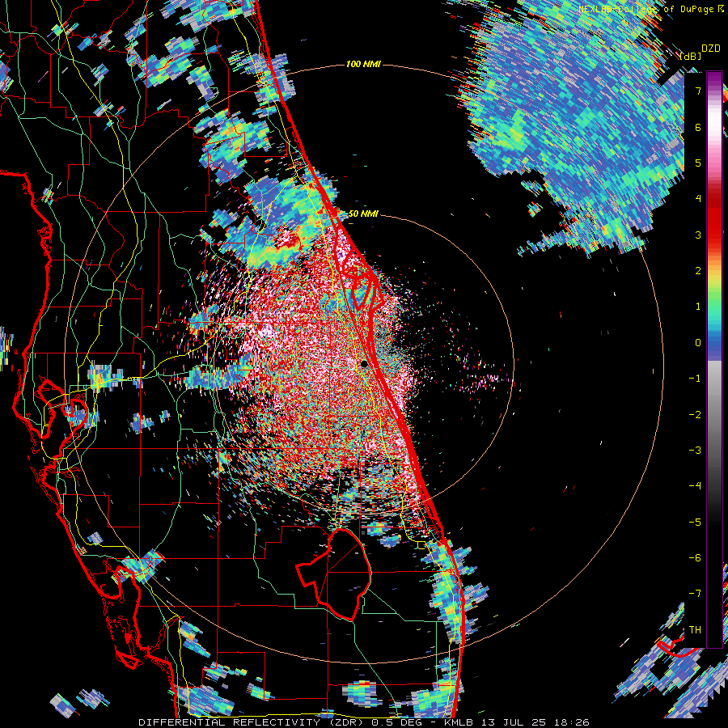
Task: Click the Differential Reflectivity caption at bottom
Action: coord(364,722)
